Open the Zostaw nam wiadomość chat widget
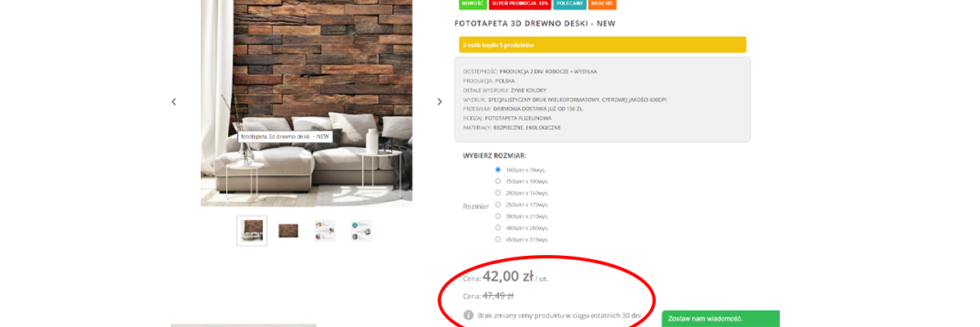 click(720, 319)
